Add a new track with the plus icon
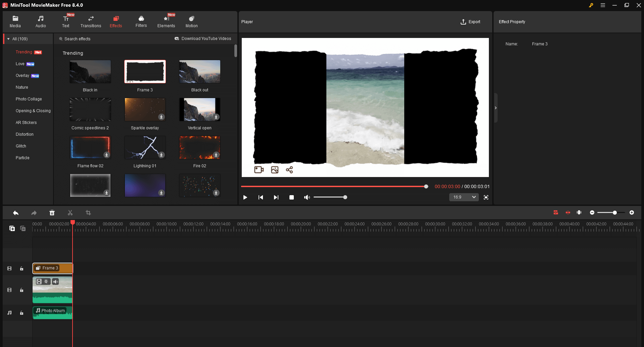The image size is (644, 347). click(x=12, y=228)
